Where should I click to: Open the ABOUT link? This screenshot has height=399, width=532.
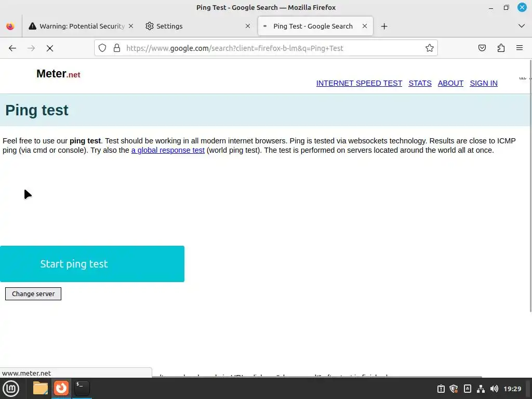click(450, 83)
